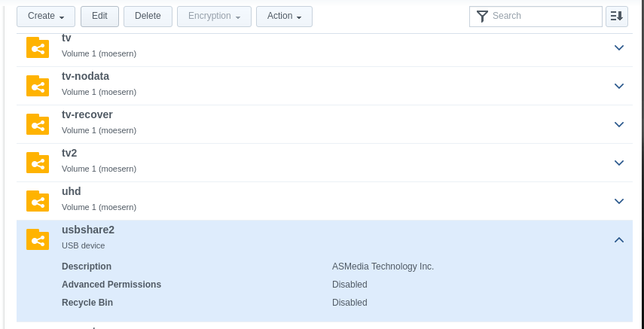Click the tv-recover shared folder icon

tap(38, 124)
